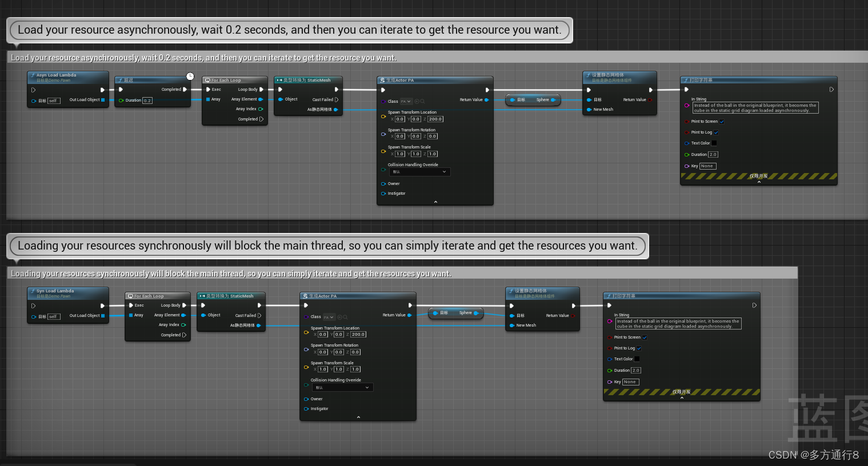Image resolution: width=868 pixels, height=466 pixels.
Task: Open the Class PA dropdown in the async group's spawn node
Action: pos(406,102)
